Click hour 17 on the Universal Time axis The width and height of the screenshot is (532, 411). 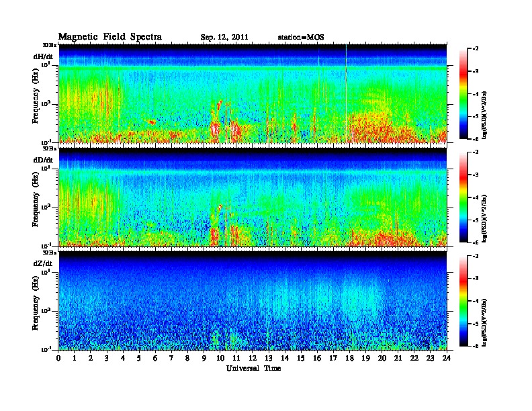click(x=334, y=358)
